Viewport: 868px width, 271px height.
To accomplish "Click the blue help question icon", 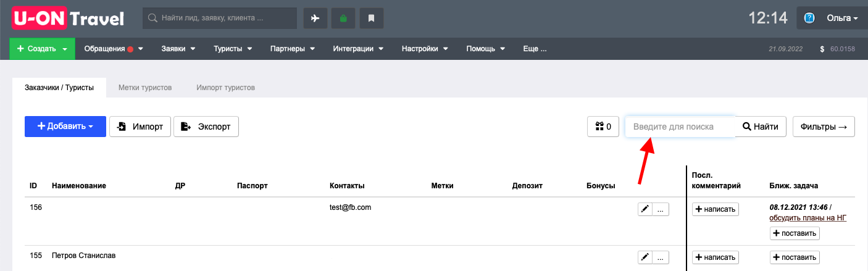I will [809, 18].
